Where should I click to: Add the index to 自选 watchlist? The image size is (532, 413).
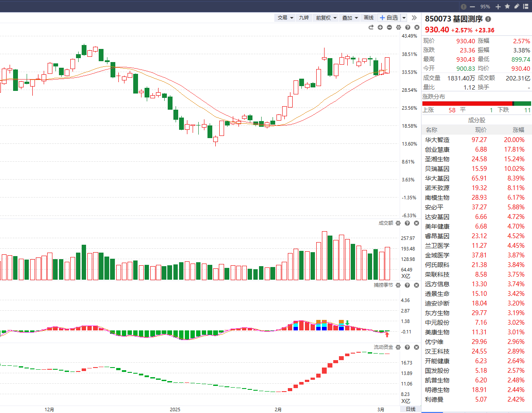[x=389, y=17]
